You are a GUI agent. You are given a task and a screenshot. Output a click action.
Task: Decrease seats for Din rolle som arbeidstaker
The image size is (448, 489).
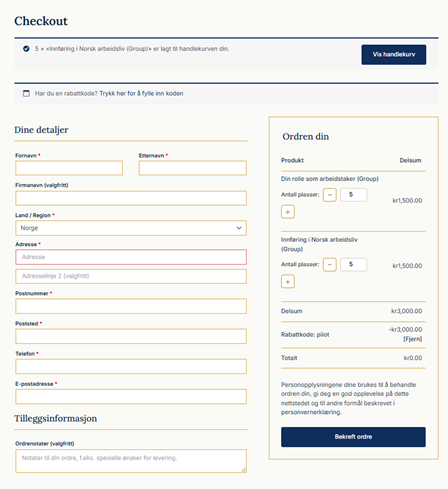pos(330,195)
